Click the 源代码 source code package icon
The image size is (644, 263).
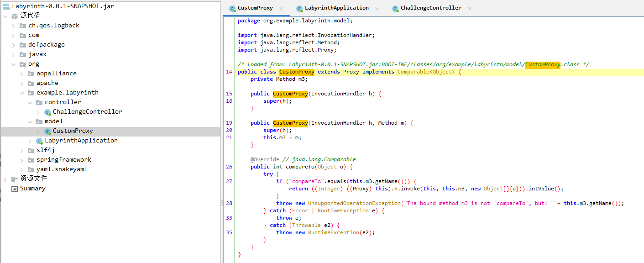pyautogui.click(x=15, y=16)
